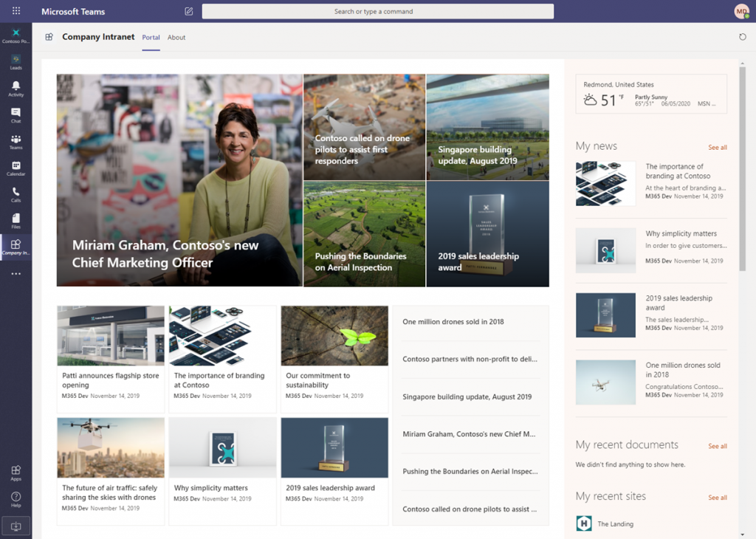Click the partly sunny weather icon
This screenshot has height=539, width=756.
(590, 100)
